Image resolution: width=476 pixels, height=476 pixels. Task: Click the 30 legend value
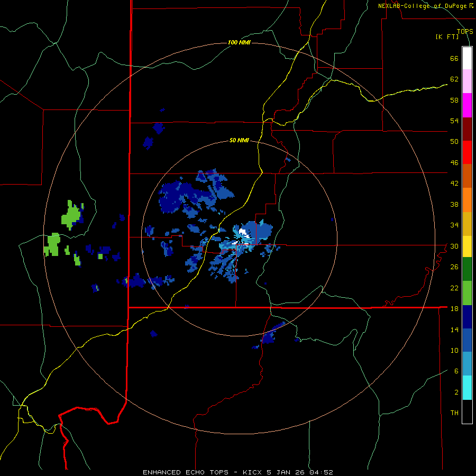tap(454, 246)
